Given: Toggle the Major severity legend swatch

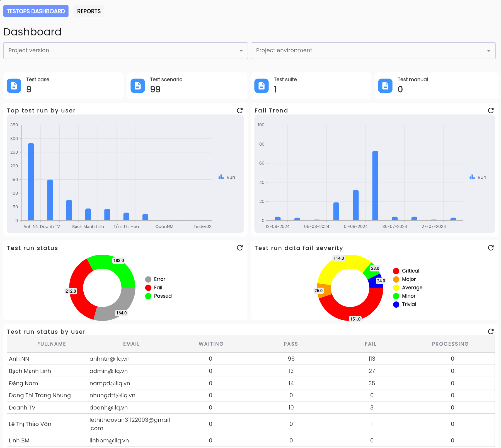Looking at the screenshot, I should 396,279.
